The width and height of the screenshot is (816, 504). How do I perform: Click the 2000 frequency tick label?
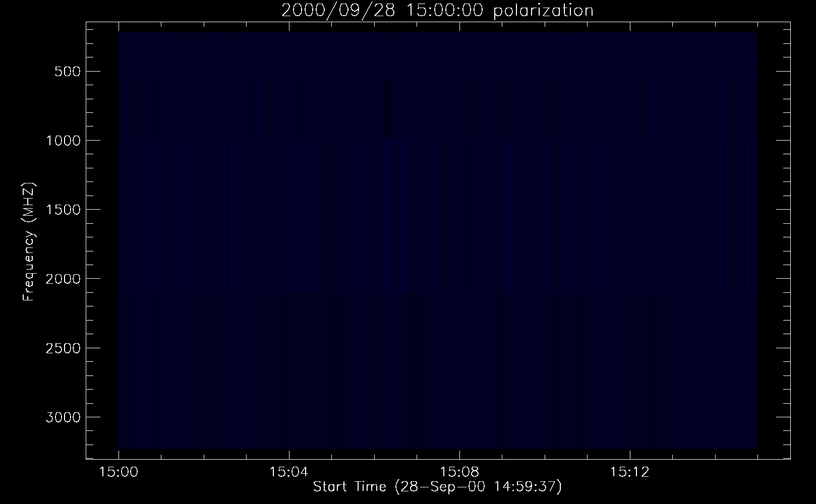coord(63,279)
